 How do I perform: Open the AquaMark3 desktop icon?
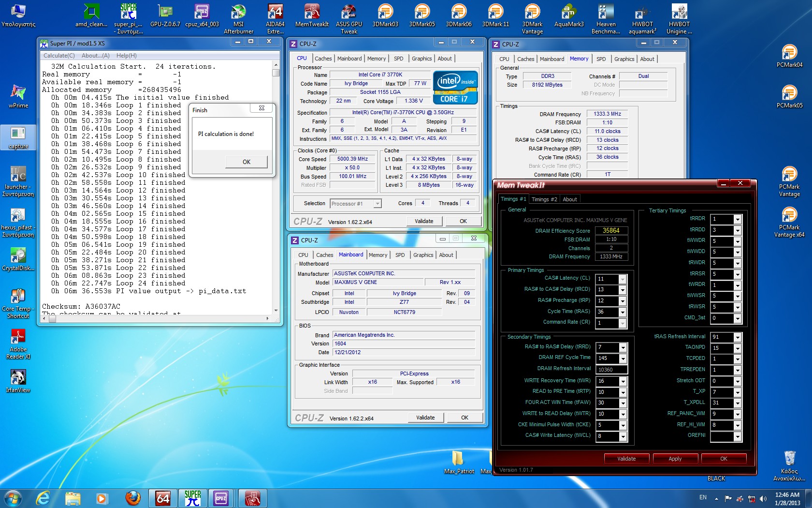coord(569,16)
